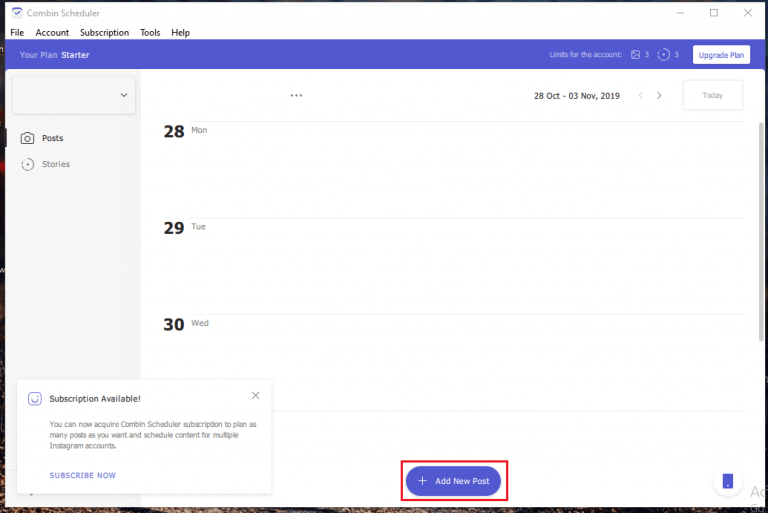This screenshot has height=513, width=768.
Task: Click the stories limit circle icon
Action: point(663,55)
